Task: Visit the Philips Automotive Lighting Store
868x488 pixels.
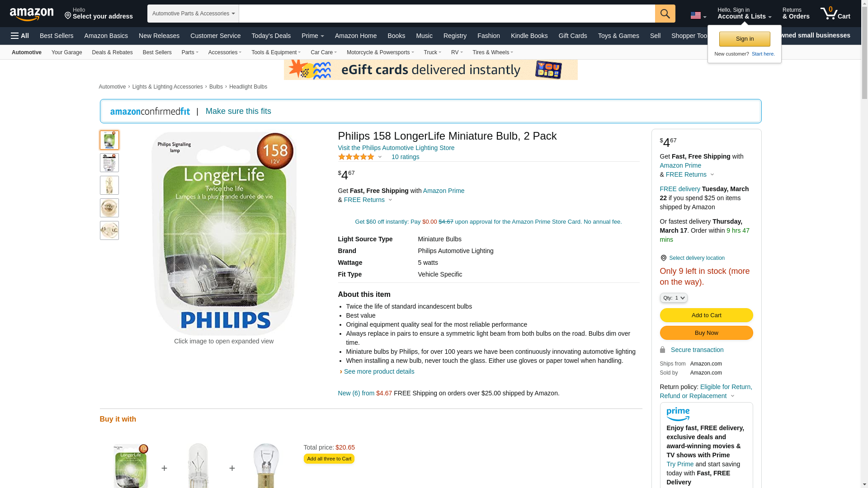Action: (x=396, y=148)
